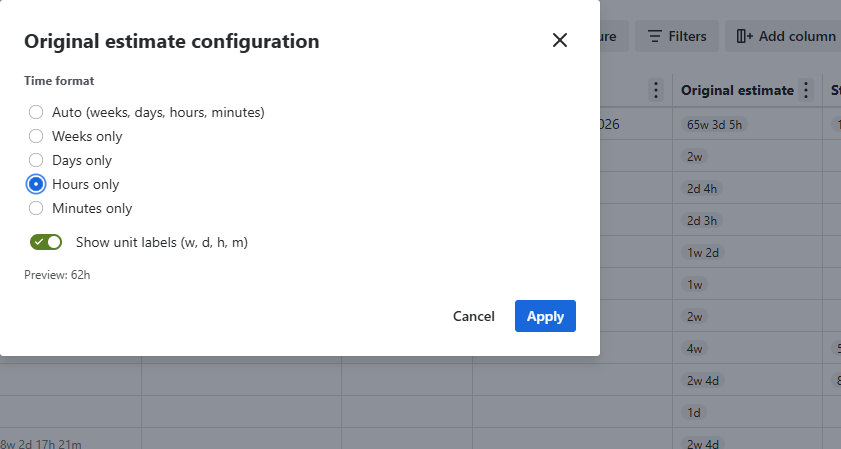This screenshot has width=841, height=449.
Task: Open the Filters menu in the toolbar
Action: coord(677,36)
